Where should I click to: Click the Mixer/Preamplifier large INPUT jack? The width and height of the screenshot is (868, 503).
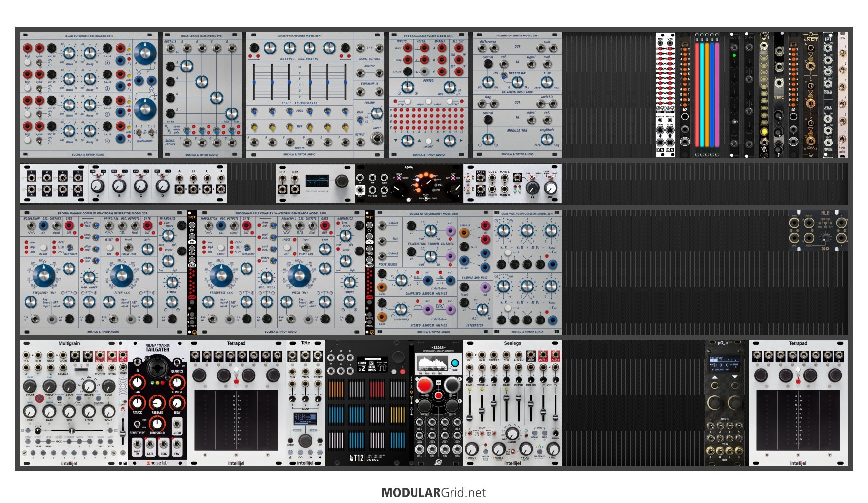click(x=377, y=138)
